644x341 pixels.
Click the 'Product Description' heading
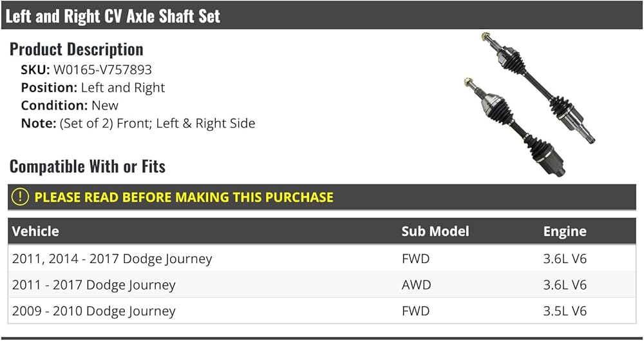click(77, 50)
